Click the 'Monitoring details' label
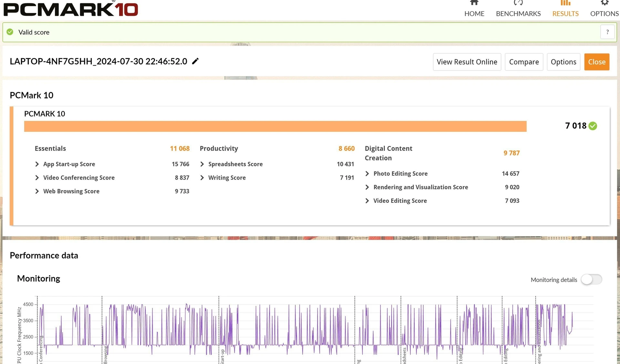 (554, 280)
